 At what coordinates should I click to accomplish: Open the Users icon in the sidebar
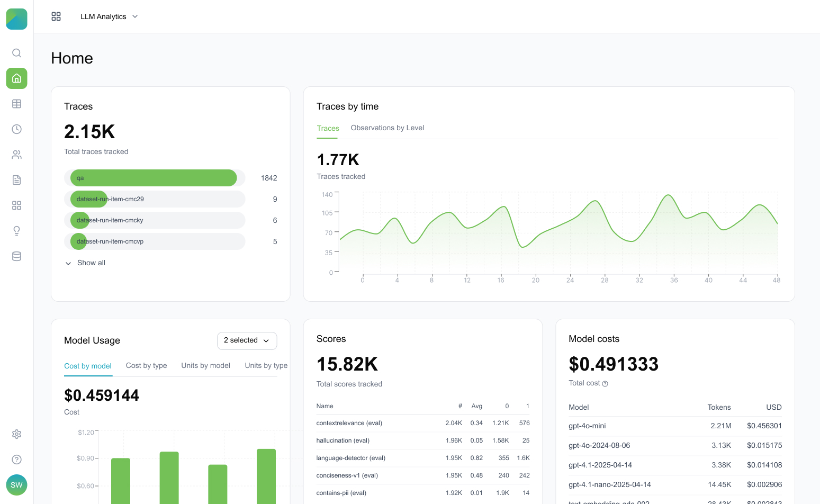[x=16, y=155]
